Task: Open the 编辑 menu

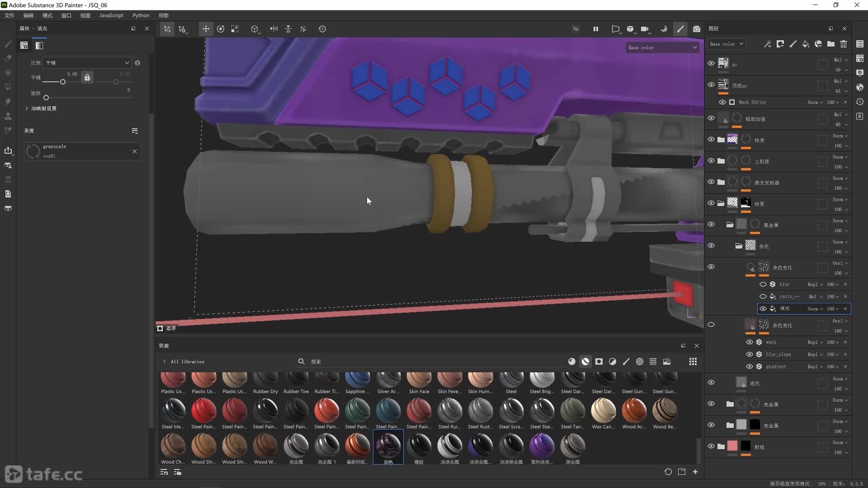Action: 28,15
